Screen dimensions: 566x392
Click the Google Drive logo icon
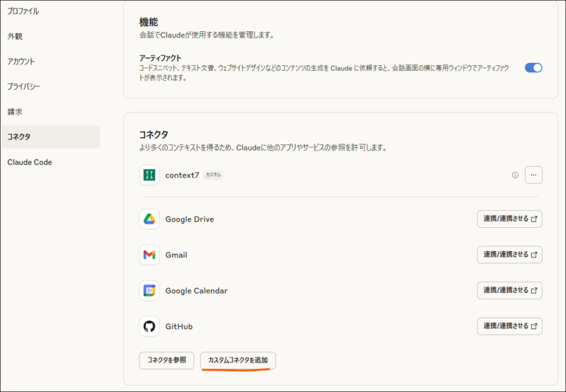(149, 219)
